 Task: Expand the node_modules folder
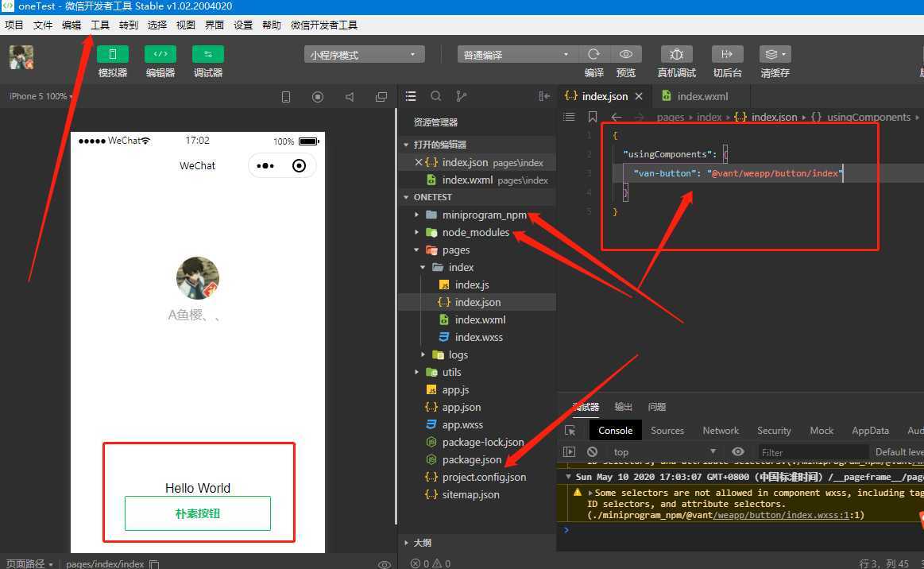point(416,232)
